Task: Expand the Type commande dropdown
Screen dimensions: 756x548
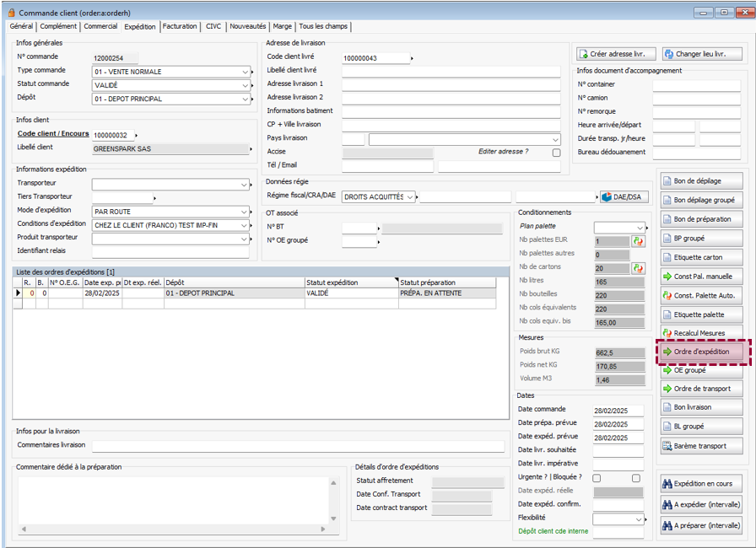Action: point(244,72)
